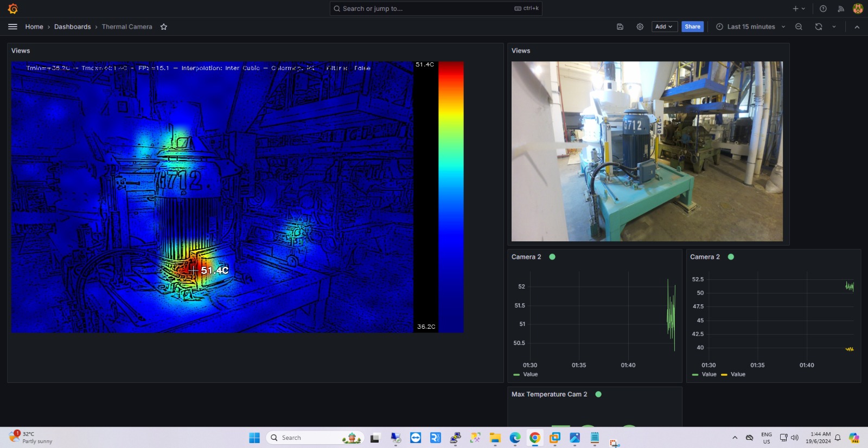Open the Last 15 minutes time picker
868x448 pixels.
pyautogui.click(x=750, y=27)
